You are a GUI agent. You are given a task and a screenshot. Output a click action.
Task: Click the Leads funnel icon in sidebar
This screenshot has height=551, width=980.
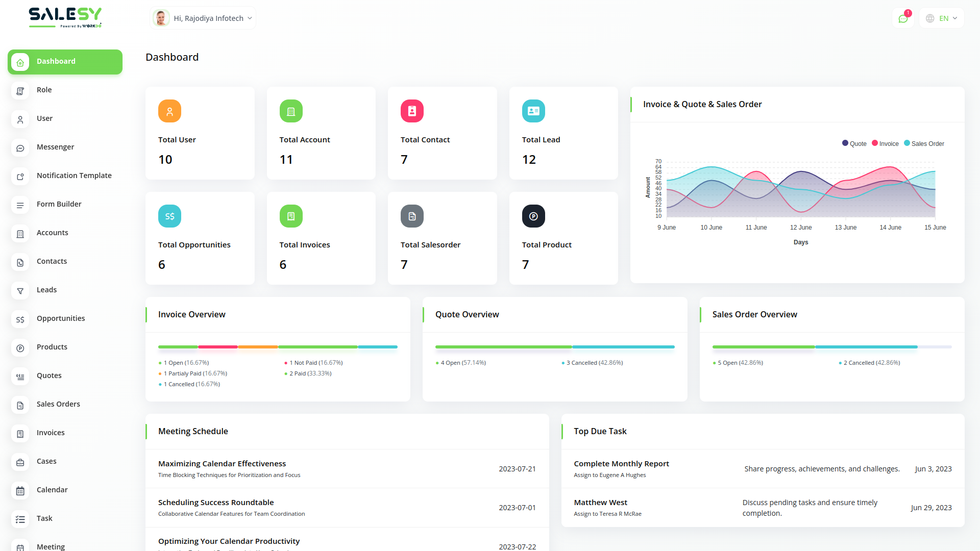20,291
